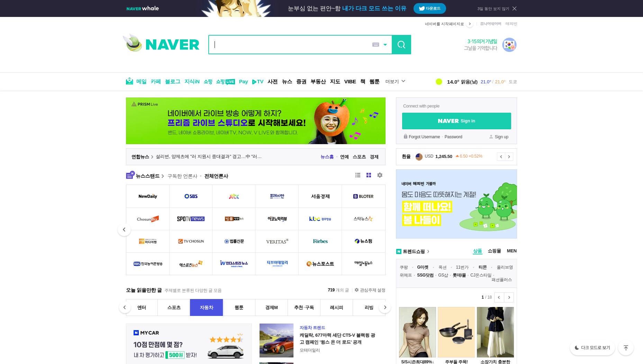
Task: Click the 3·15 memorial doodle icon
Action: point(509,45)
